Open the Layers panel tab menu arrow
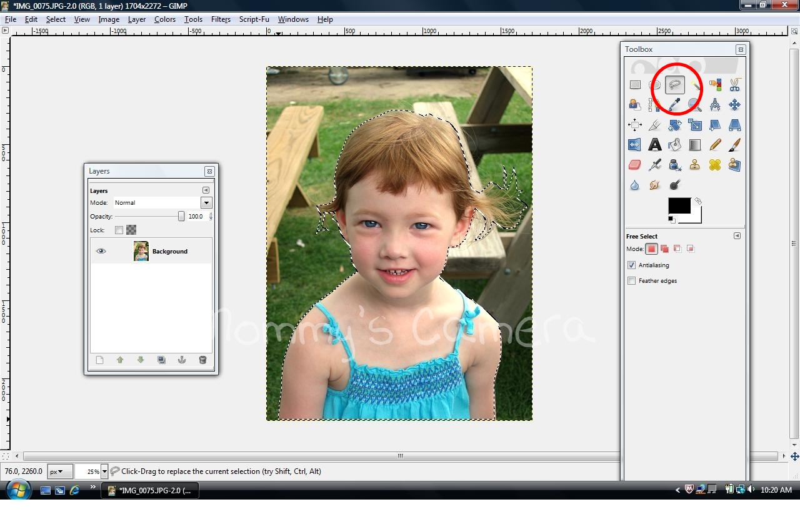Viewport: 800px width, 532px height. 206,190
